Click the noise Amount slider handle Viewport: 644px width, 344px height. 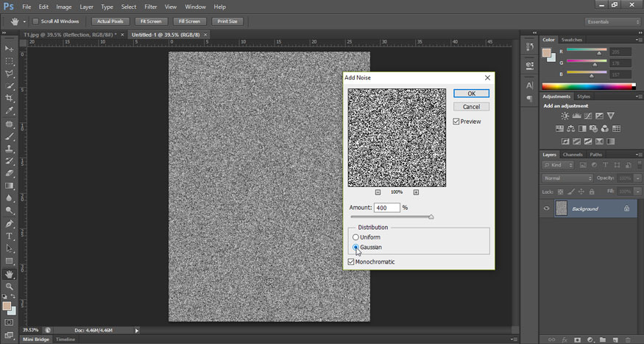click(x=431, y=217)
